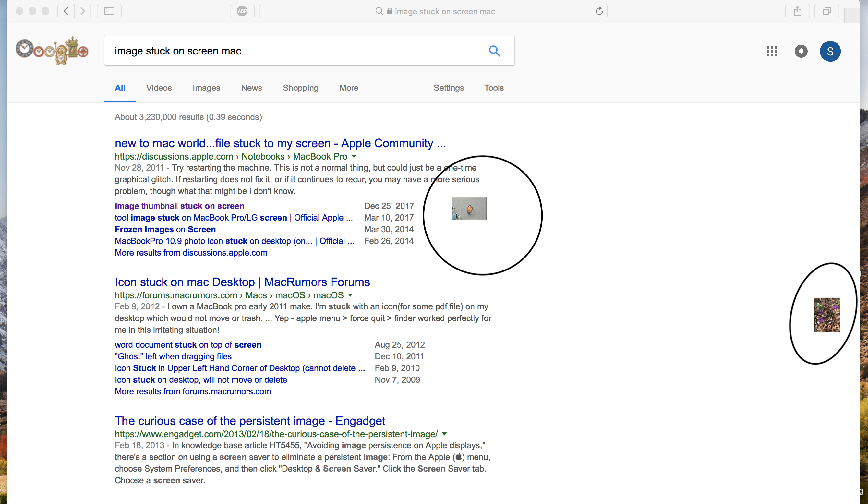Screen dimensions: 868x504
Task: Open the Google apps grid
Action: pos(772,51)
